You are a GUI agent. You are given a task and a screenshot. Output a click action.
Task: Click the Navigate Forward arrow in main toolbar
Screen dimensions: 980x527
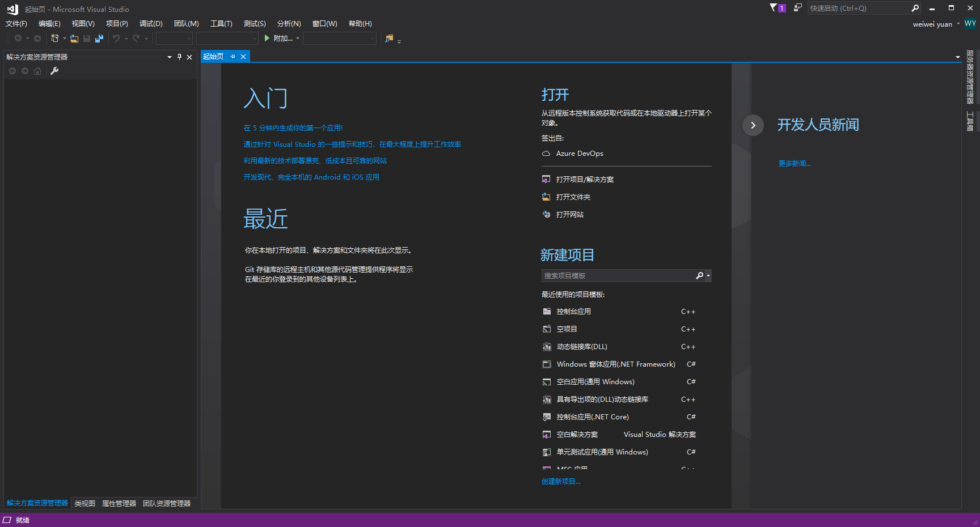pos(37,39)
